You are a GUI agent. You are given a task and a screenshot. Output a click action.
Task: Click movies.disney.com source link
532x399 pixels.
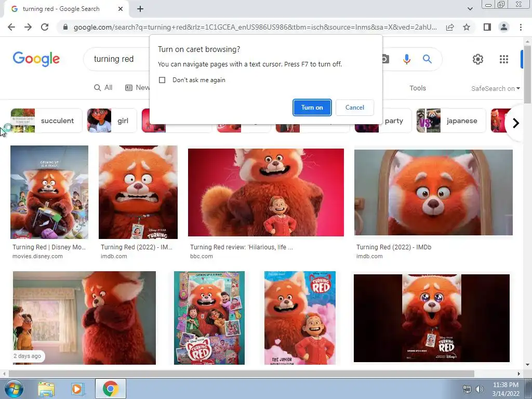37,257
